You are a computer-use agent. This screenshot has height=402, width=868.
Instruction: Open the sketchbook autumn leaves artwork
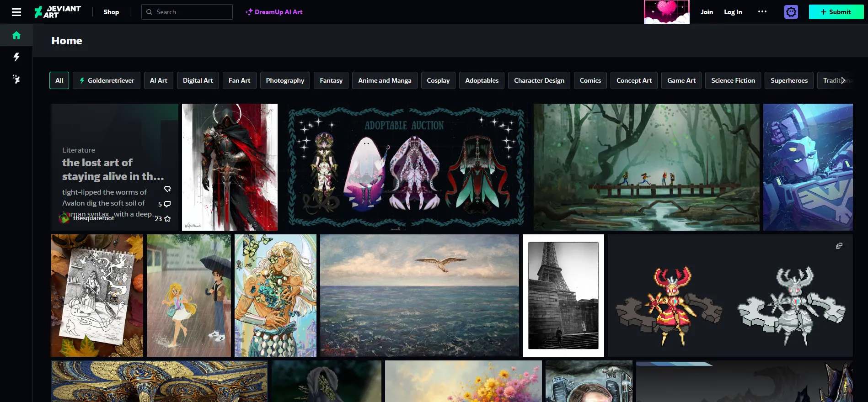pyautogui.click(x=97, y=296)
